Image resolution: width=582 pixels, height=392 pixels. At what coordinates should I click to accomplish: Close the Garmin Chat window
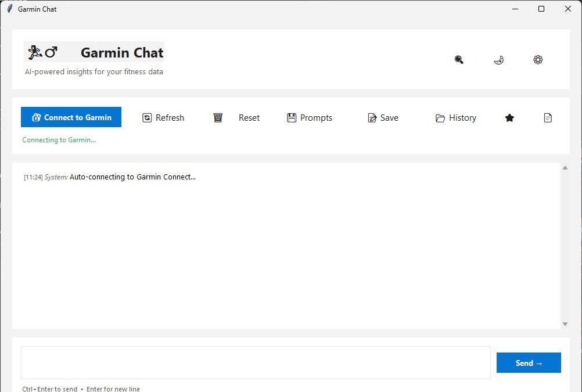tap(568, 9)
